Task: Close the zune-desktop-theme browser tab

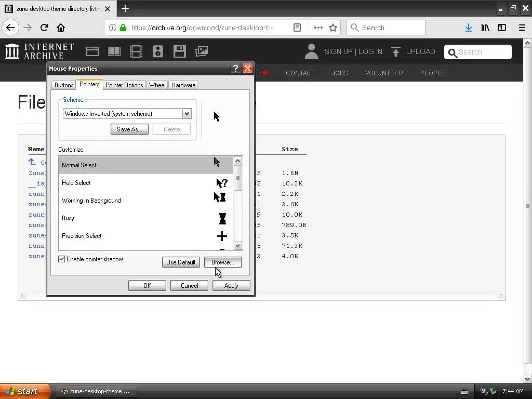Action: pos(108,9)
